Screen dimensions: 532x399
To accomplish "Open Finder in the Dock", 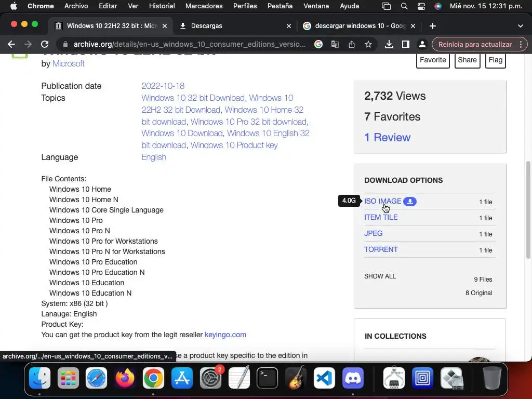I will (39, 378).
